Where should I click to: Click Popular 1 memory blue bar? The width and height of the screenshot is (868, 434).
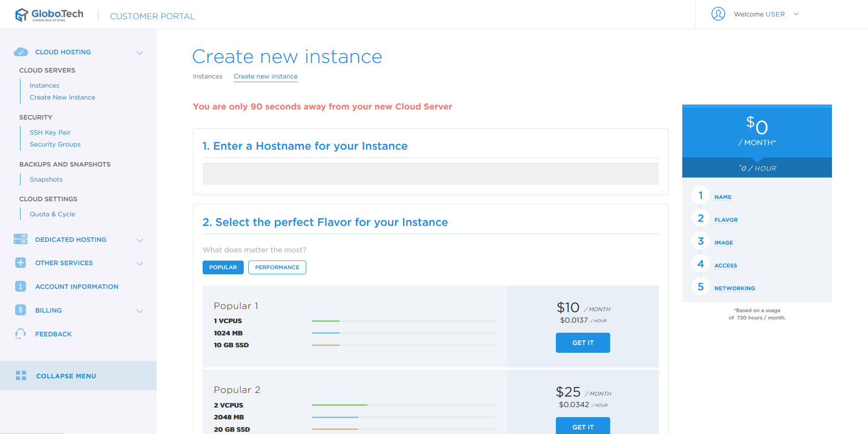coord(326,333)
